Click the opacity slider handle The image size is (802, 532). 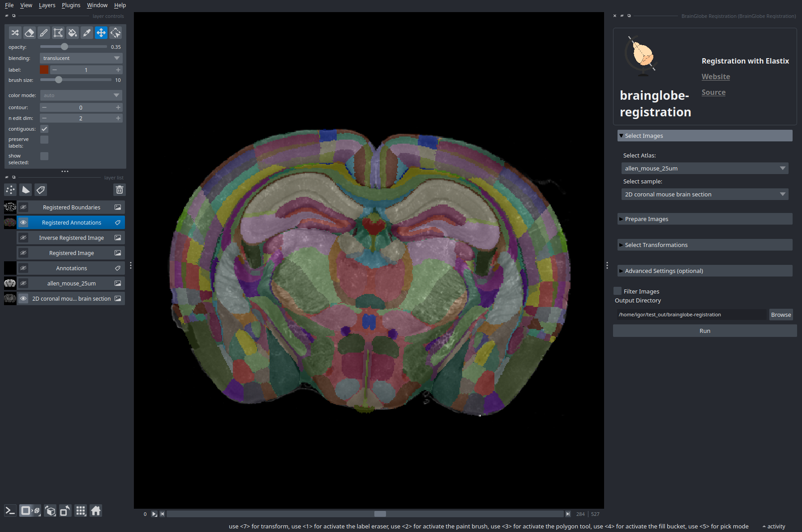64,47
